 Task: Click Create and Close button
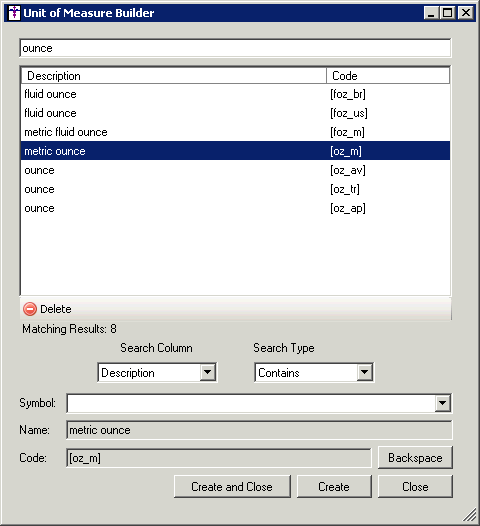pos(232,486)
